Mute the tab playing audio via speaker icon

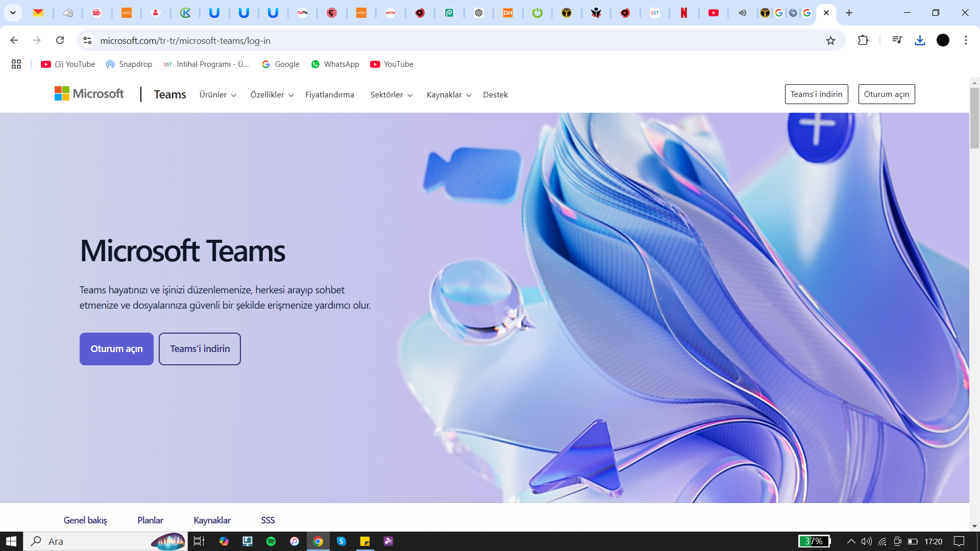[743, 13]
